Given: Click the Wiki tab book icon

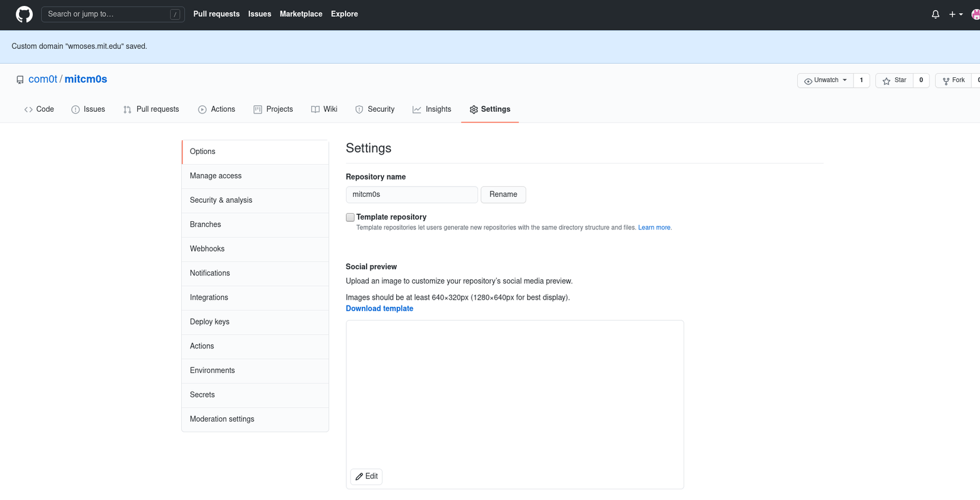Looking at the screenshot, I should click(315, 109).
